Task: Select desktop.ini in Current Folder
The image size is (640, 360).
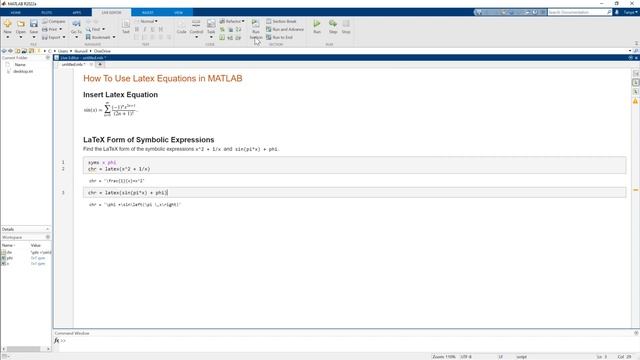Action: 23,71
